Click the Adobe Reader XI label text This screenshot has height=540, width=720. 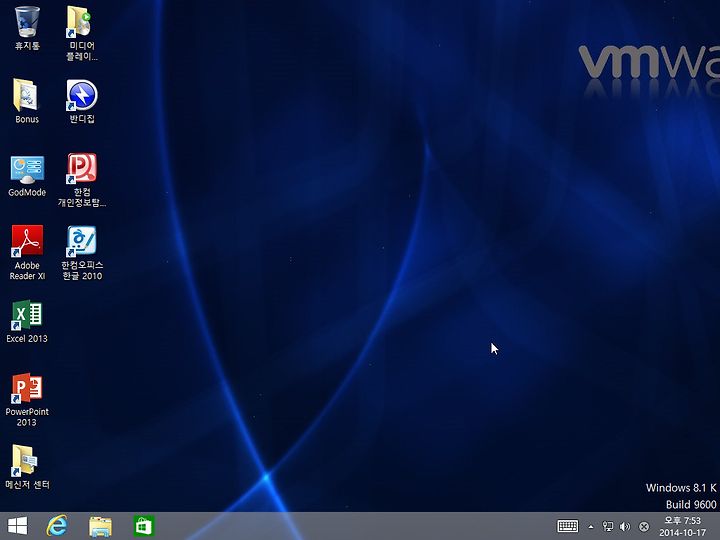pos(27,270)
